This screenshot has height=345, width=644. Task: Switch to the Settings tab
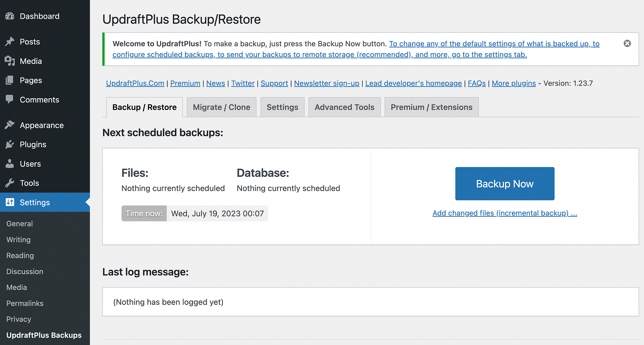(x=283, y=107)
